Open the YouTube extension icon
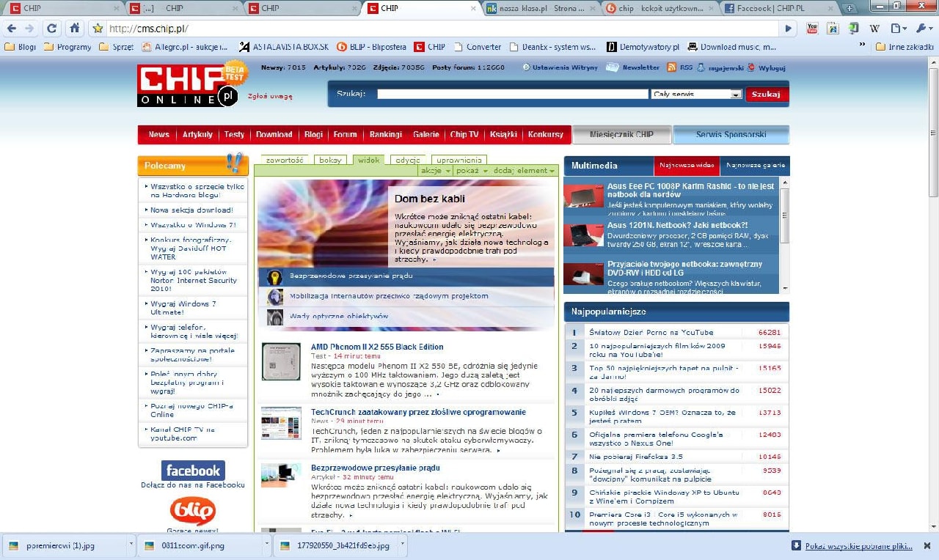 click(x=812, y=29)
